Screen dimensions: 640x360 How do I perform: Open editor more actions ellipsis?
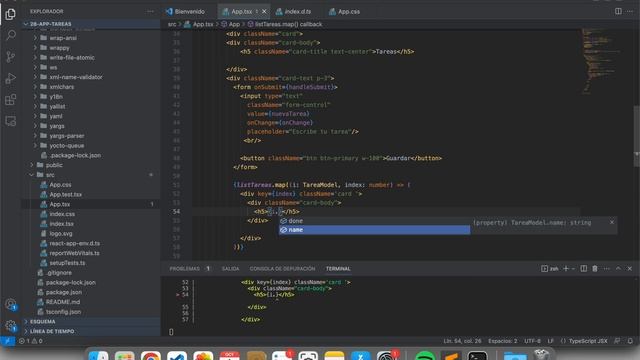click(x=630, y=11)
